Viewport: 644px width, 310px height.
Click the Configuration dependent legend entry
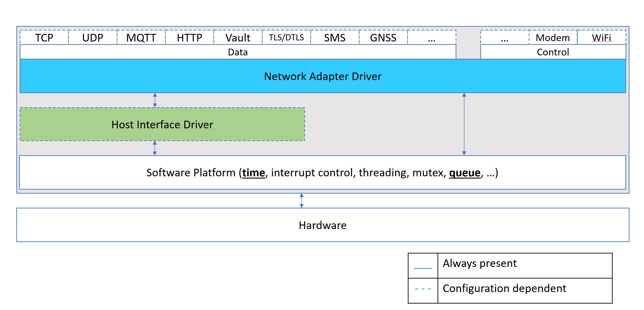pyautogui.click(x=504, y=288)
